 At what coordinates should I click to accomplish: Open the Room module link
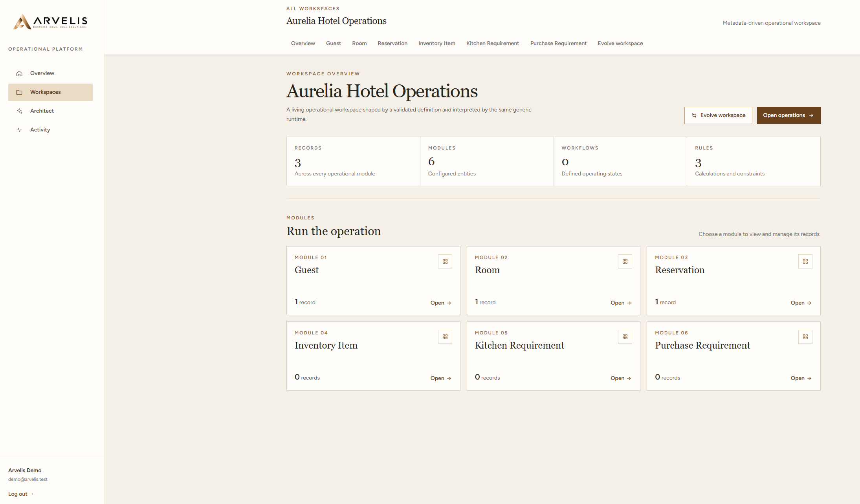click(x=621, y=303)
